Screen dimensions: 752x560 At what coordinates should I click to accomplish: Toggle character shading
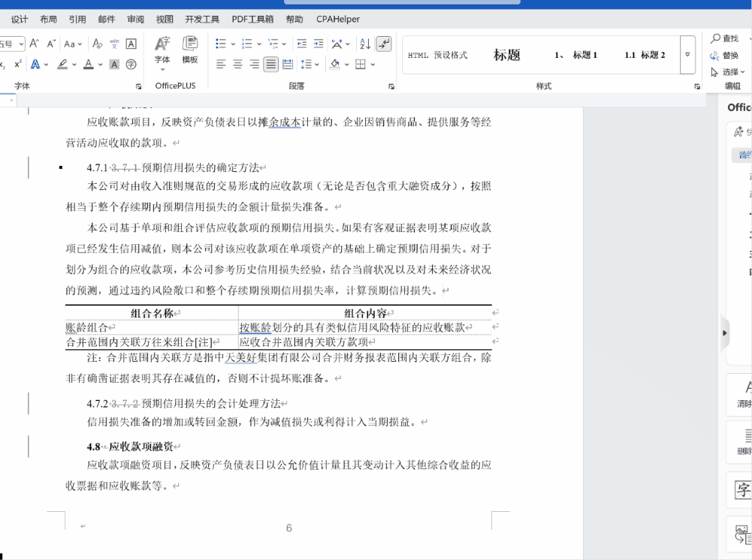114,65
